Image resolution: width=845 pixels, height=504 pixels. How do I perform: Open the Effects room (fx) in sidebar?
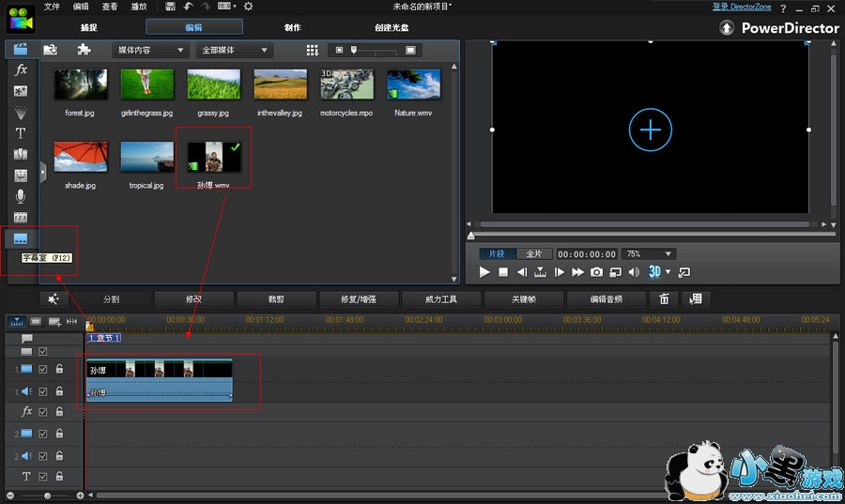21,70
